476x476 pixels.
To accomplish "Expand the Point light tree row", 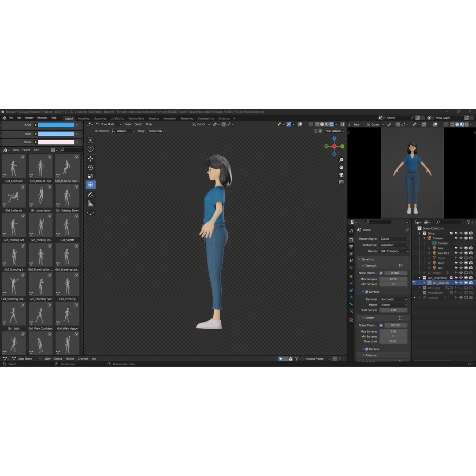I will tap(429, 263).
